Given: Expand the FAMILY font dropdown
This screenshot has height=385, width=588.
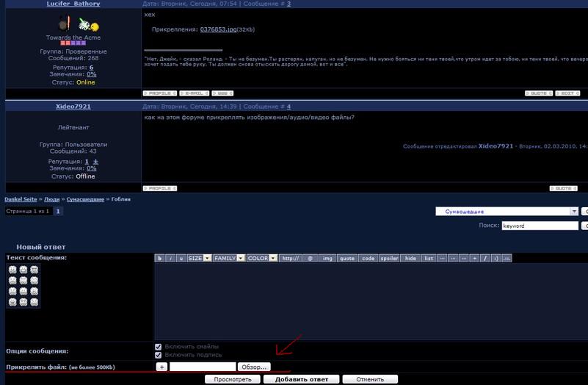Looking at the screenshot, I should tap(240, 259).
